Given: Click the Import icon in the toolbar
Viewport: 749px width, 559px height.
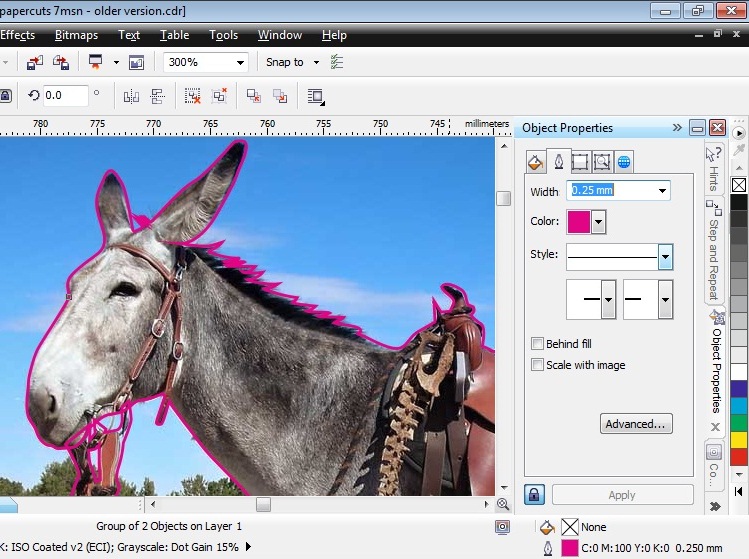Looking at the screenshot, I should pos(35,62).
